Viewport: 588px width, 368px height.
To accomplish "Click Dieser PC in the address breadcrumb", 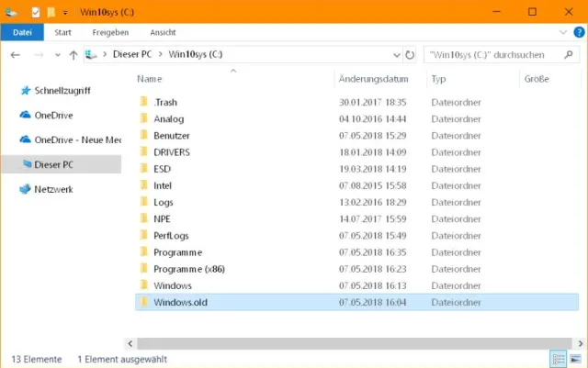I will (131, 55).
